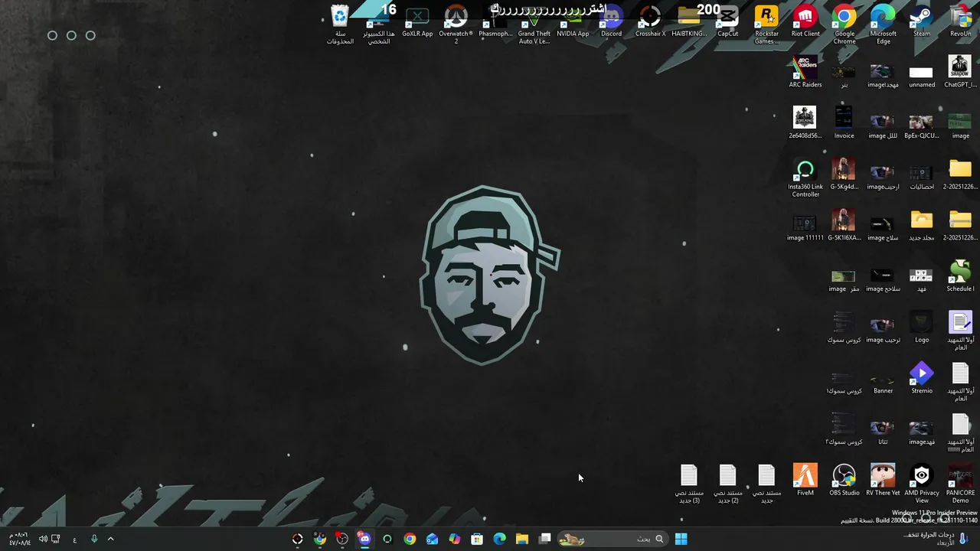Open the GoXLR App shortcut
This screenshot has width=980, height=551.
[417, 22]
